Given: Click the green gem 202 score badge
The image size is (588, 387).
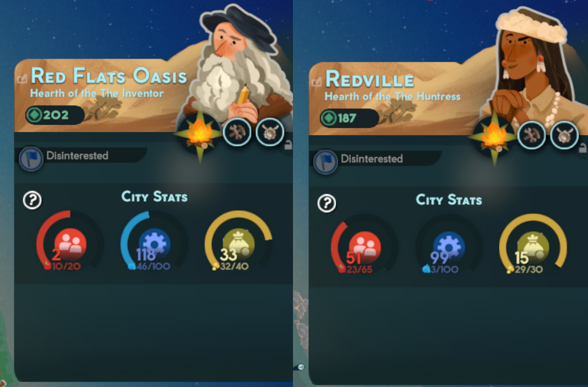Looking at the screenshot, I should click(55, 115).
